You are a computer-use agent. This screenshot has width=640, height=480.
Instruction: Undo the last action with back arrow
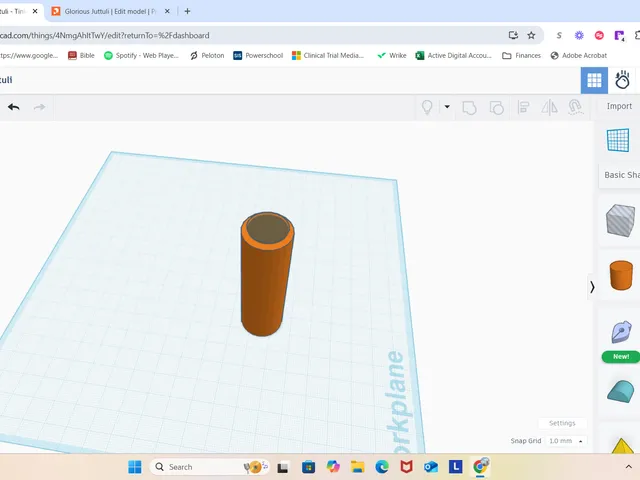[13, 107]
